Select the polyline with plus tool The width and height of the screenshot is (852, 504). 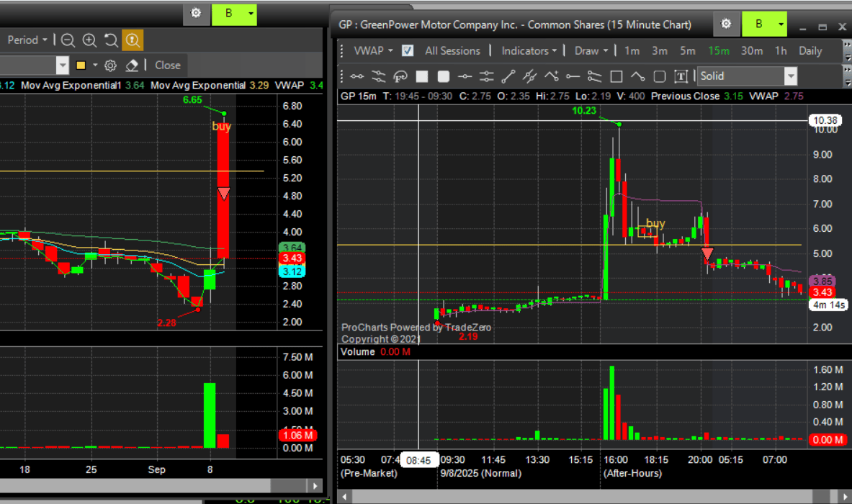[552, 76]
